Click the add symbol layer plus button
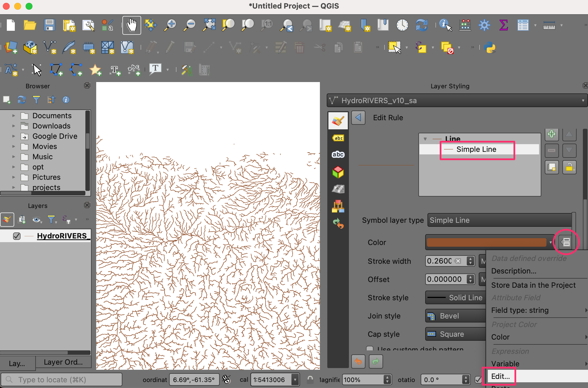The height and width of the screenshot is (388, 588). [552, 134]
